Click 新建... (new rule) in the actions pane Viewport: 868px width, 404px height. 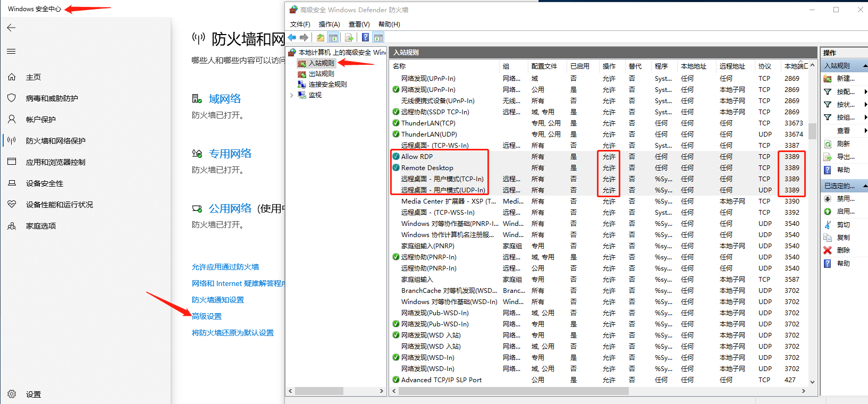(845, 79)
